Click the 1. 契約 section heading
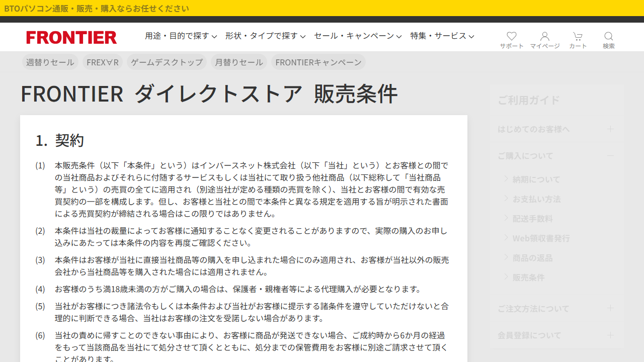 [60, 140]
